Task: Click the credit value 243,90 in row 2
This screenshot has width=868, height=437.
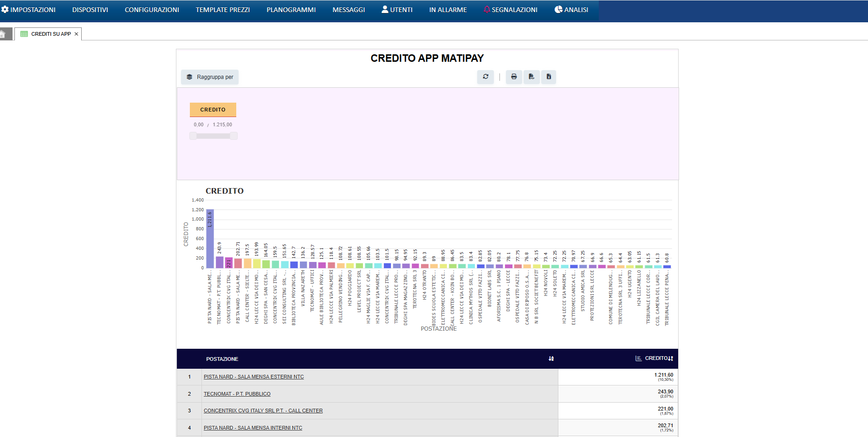Action: (x=666, y=391)
